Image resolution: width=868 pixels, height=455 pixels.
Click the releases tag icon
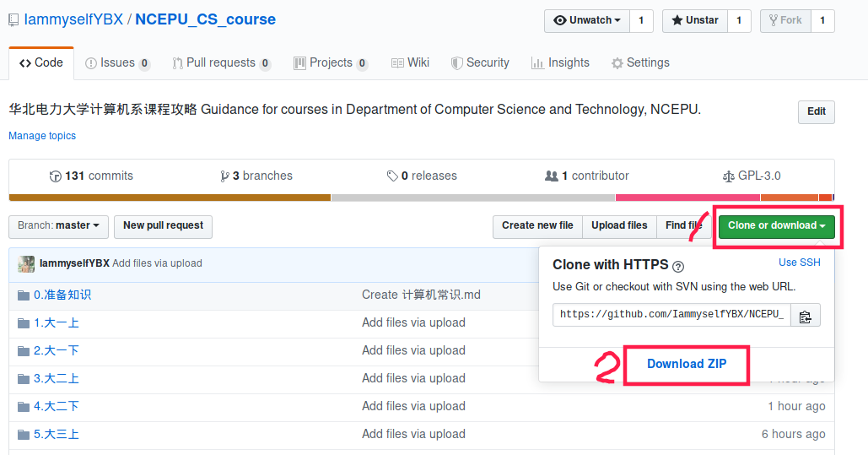[392, 176]
